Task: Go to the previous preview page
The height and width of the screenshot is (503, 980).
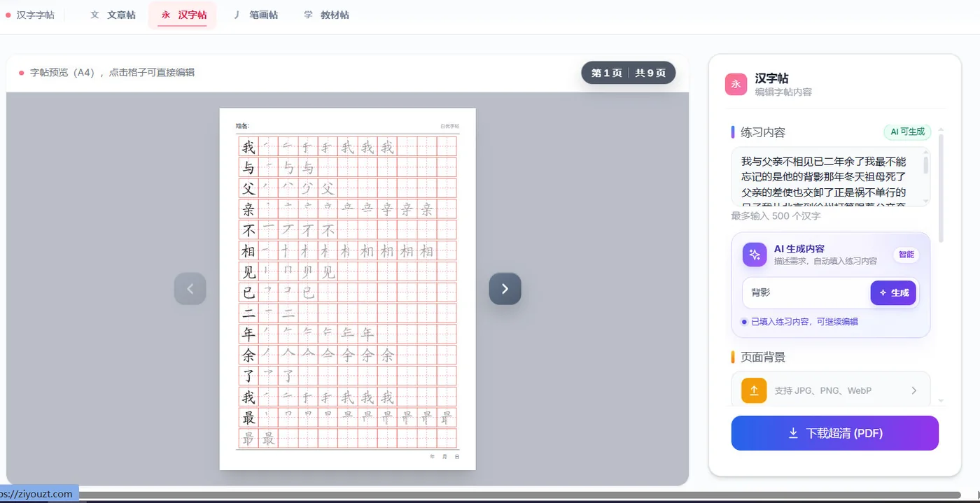Action: (x=190, y=288)
